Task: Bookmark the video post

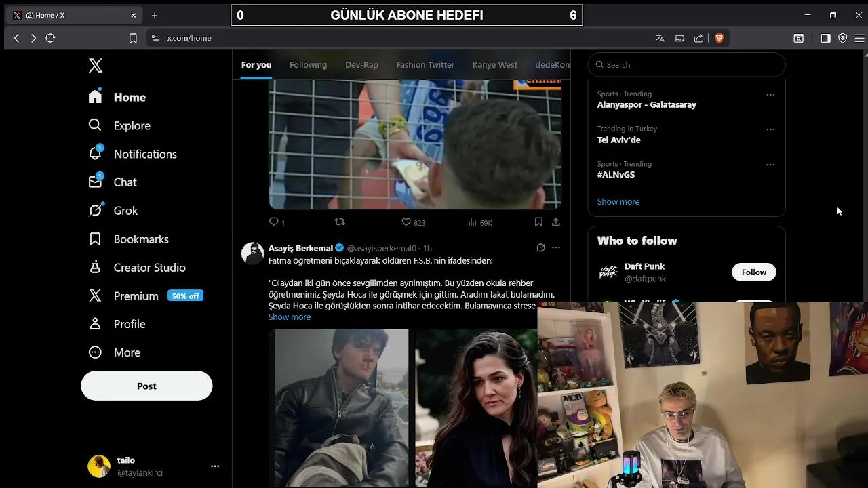Action: tap(538, 222)
